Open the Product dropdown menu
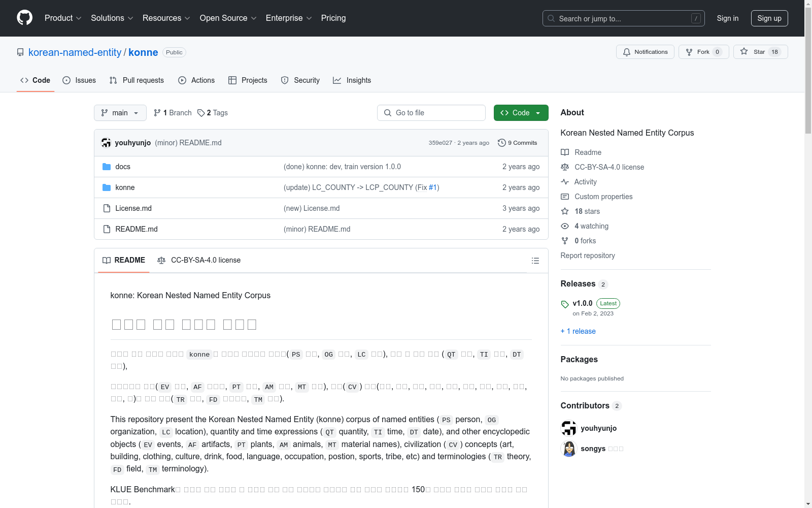812x508 pixels. pyautogui.click(x=63, y=18)
